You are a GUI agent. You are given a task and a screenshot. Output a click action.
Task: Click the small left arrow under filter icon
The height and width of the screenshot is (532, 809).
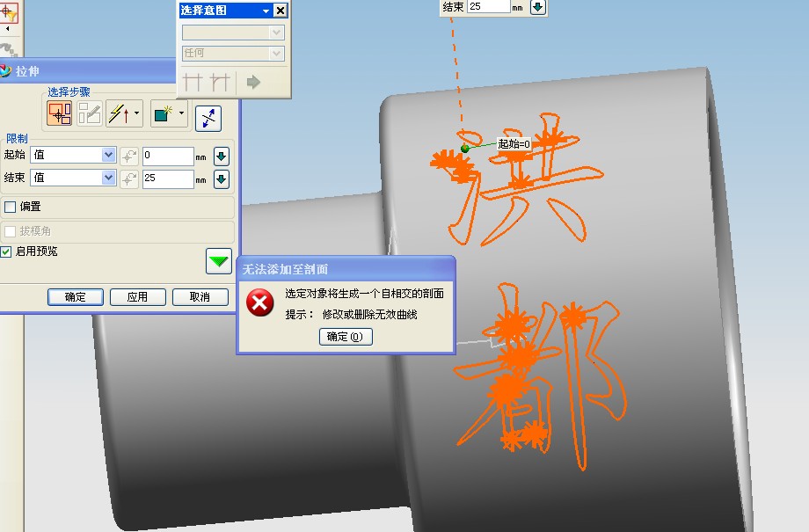7,29
